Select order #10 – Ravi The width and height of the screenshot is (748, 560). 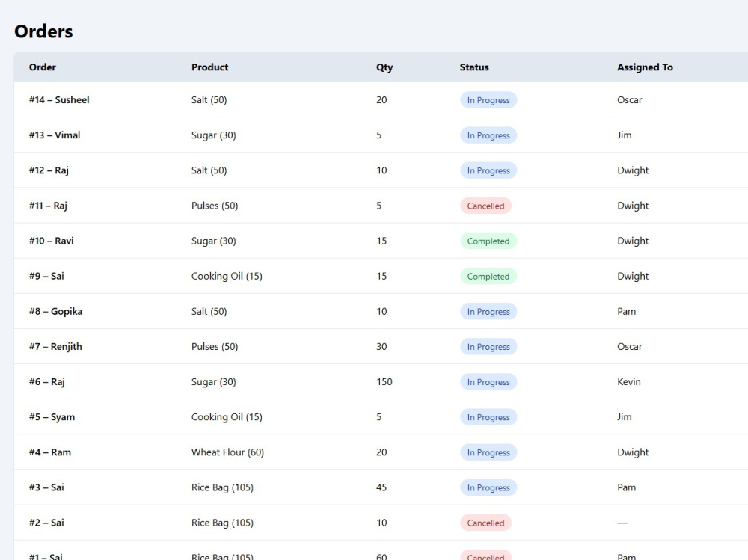[x=51, y=241]
